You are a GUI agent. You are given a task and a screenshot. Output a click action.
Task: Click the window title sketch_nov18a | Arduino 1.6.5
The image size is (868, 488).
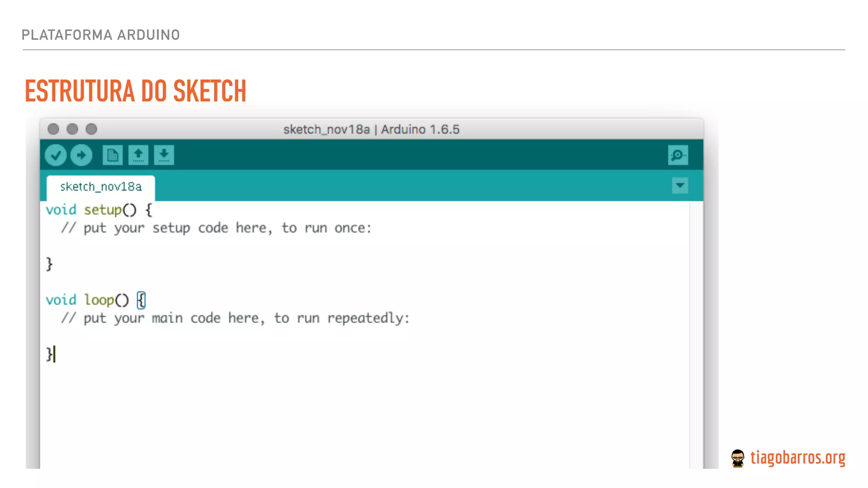pyautogui.click(x=371, y=129)
